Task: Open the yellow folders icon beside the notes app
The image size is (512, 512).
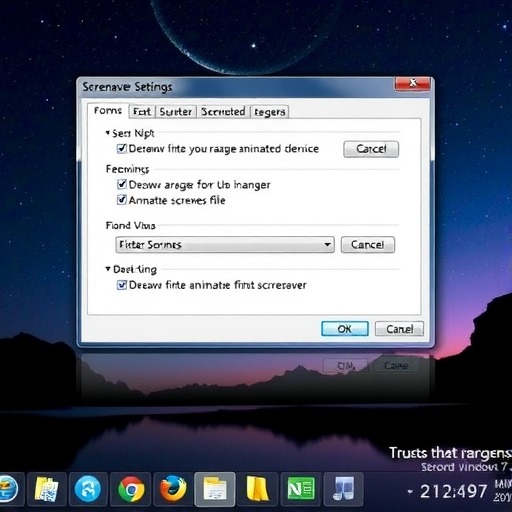Action: 257,489
